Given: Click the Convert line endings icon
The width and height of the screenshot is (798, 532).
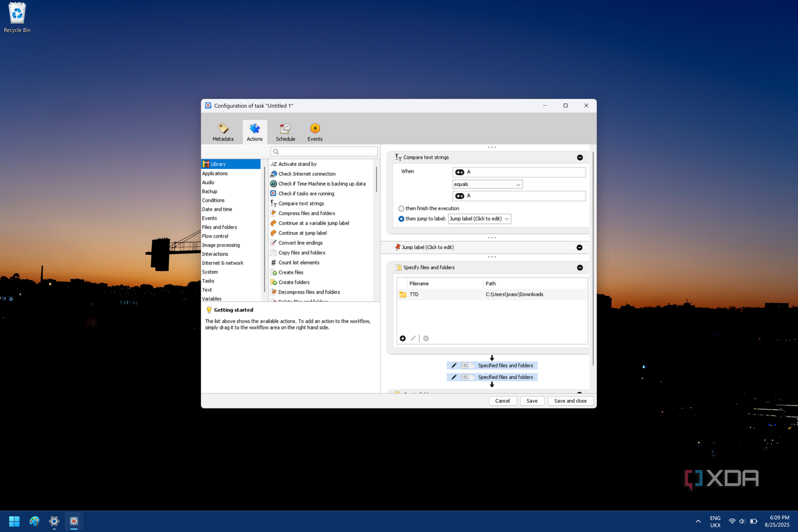Looking at the screenshot, I should pos(274,243).
